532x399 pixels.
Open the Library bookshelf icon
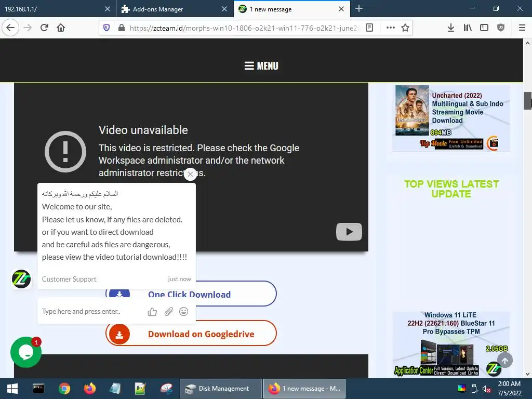click(468, 28)
